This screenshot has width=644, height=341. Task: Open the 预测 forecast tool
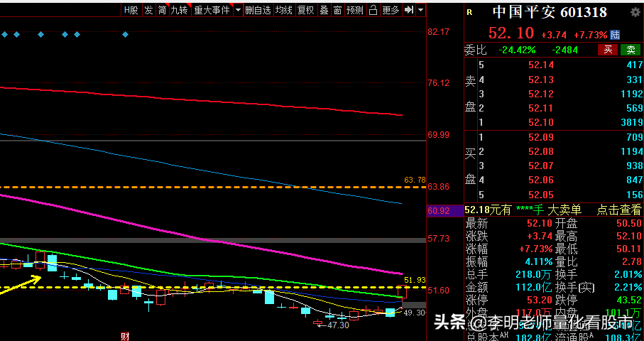pos(355,10)
